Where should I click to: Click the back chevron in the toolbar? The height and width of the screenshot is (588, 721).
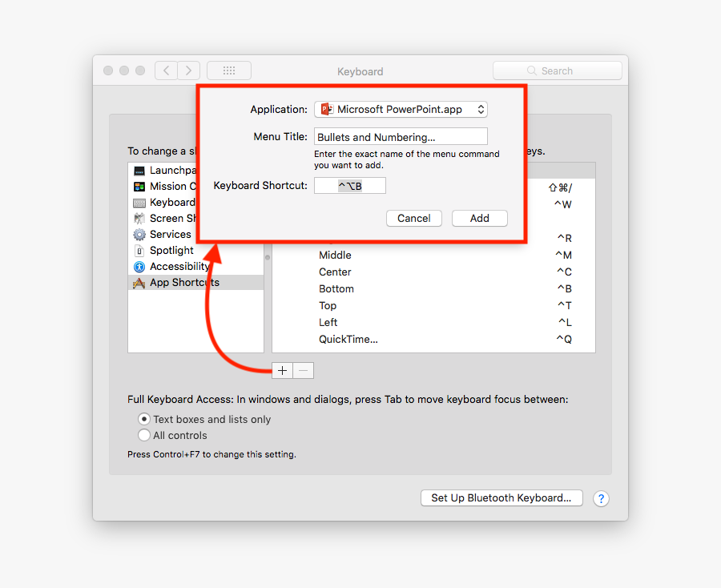[166, 70]
